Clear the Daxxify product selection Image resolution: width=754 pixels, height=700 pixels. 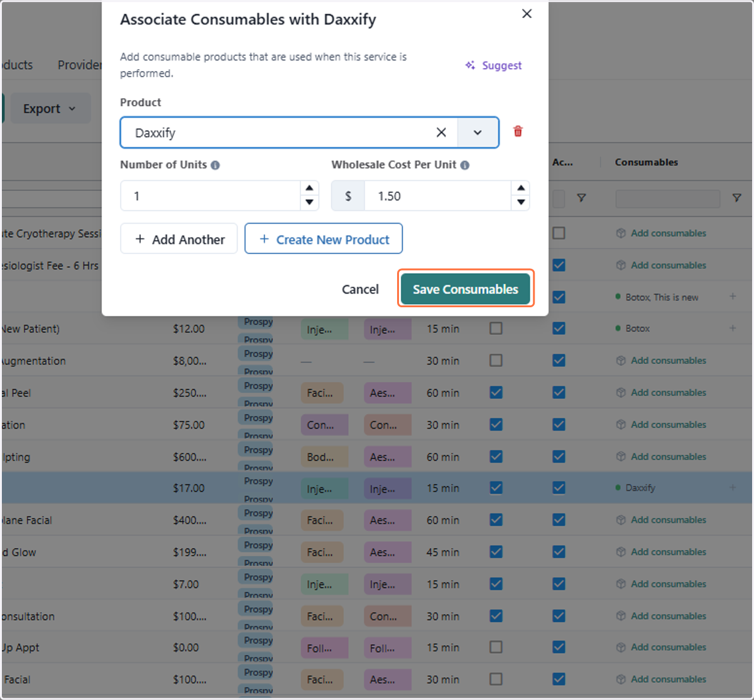(441, 133)
